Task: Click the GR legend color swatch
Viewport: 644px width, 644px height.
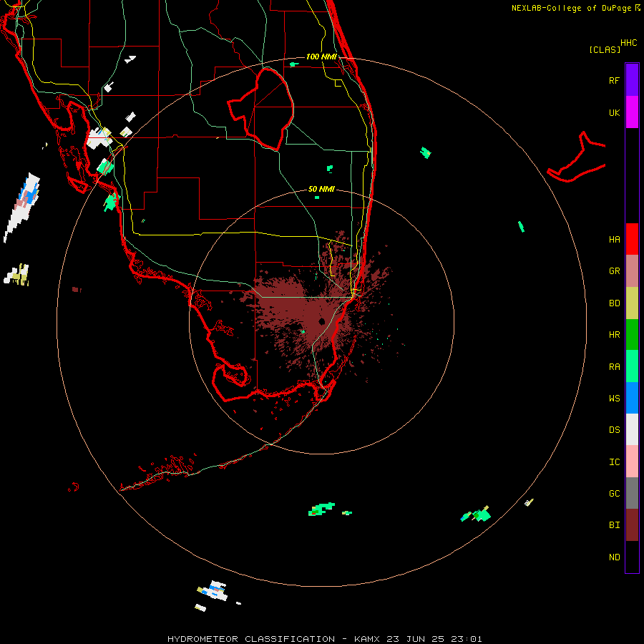Action: (x=632, y=271)
